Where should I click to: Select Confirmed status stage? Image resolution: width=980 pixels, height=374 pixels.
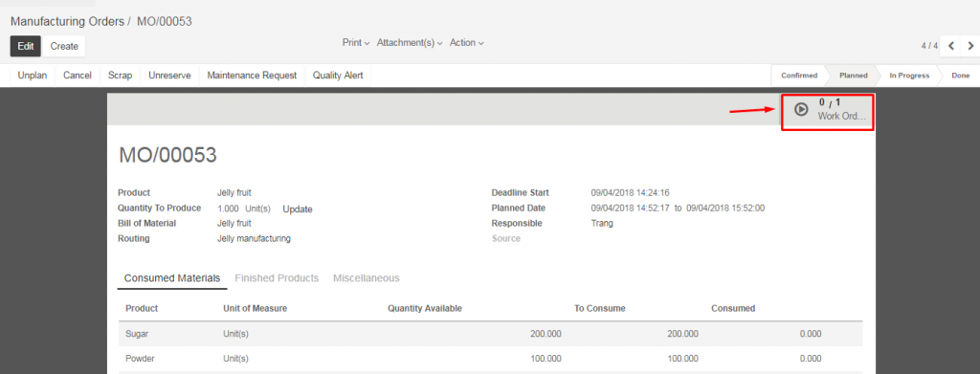(x=799, y=76)
